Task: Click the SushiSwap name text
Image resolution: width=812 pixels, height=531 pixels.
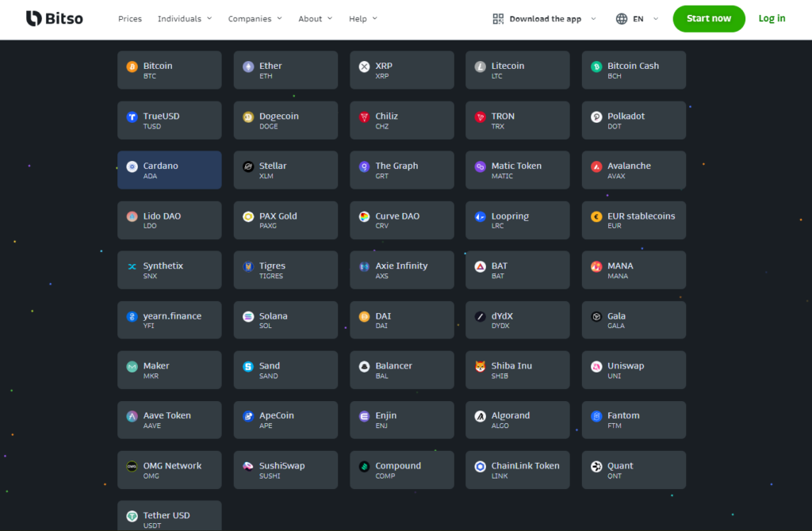Action: pos(282,465)
